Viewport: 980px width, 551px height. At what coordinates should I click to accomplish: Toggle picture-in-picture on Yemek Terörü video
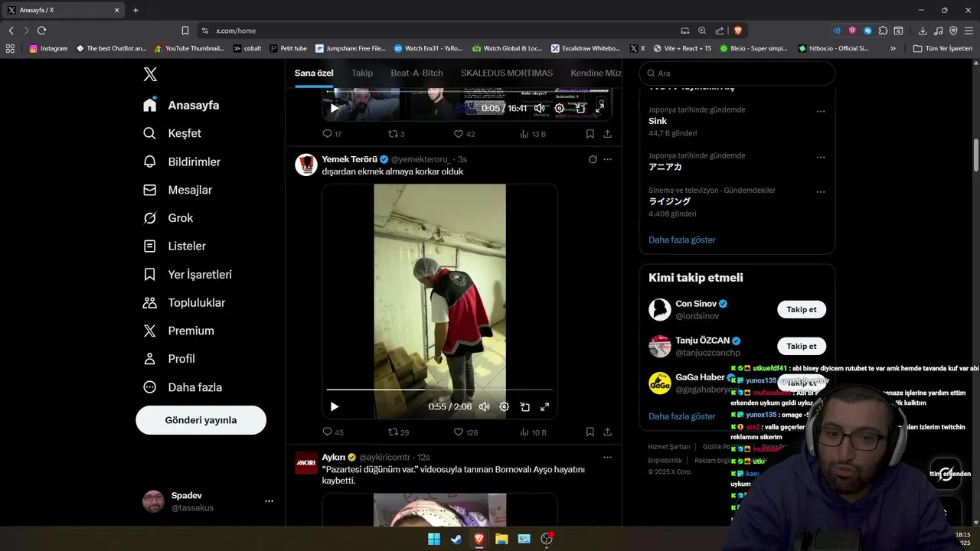point(524,407)
